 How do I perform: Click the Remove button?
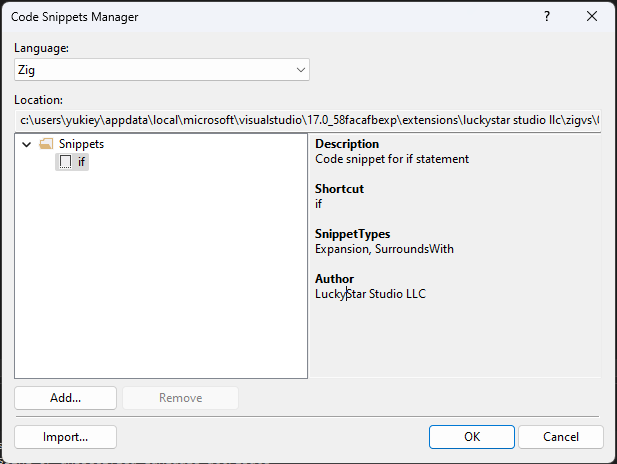click(x=180, y=398)
